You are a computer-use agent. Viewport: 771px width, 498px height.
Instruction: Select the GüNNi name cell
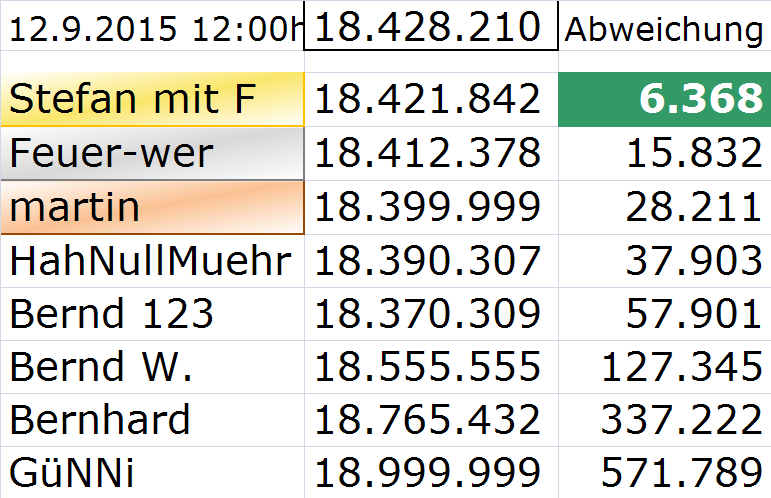(152, 472)
